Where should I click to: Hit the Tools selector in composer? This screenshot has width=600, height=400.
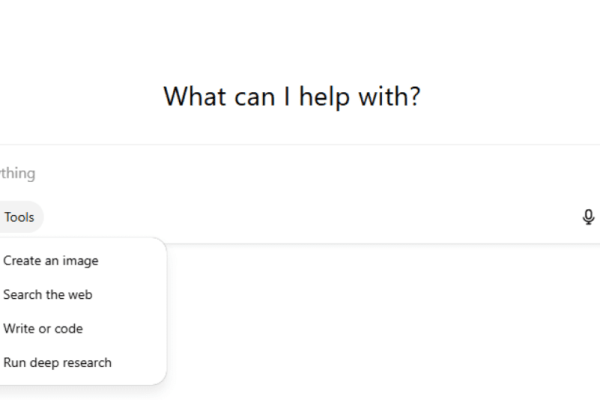pyautogui.click(x=20, y=217)
